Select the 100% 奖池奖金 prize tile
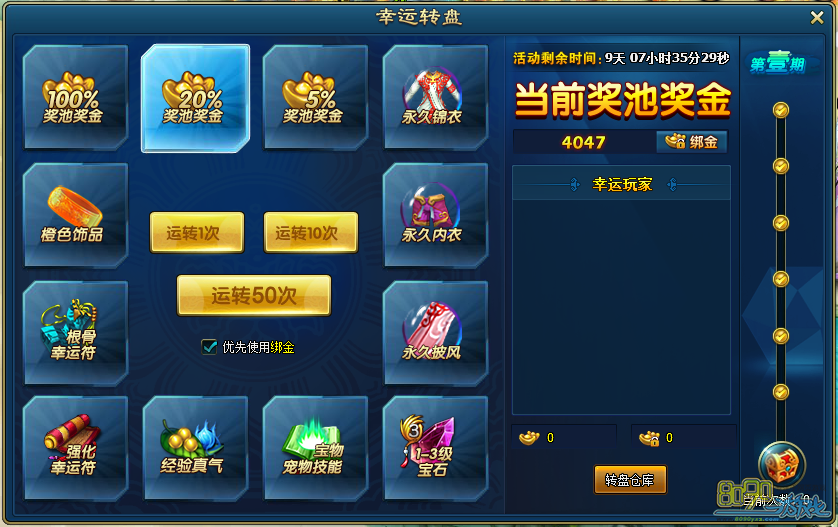Screen dimensions: 838x527 [75, 97]
